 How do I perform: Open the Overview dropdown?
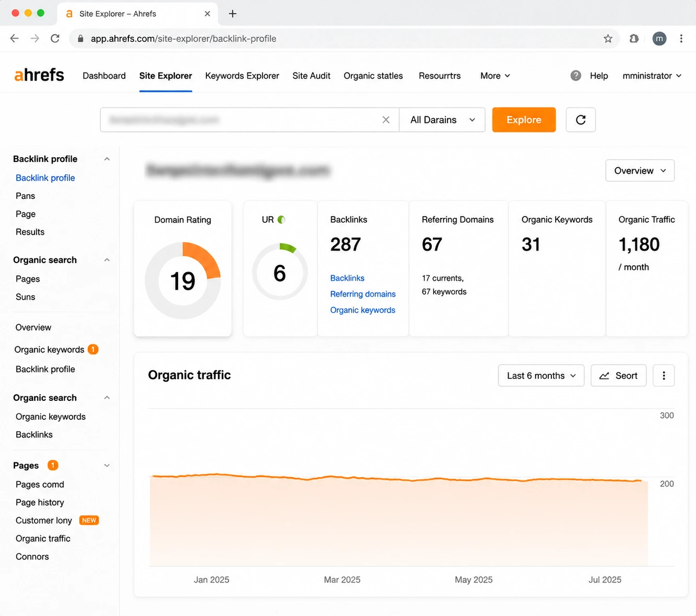pos(640,171)
